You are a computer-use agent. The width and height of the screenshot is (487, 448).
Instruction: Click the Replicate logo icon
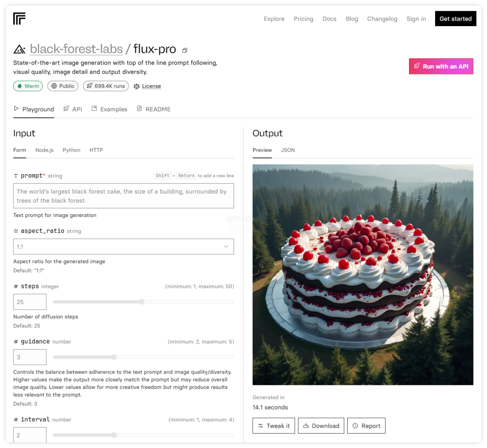19,18
